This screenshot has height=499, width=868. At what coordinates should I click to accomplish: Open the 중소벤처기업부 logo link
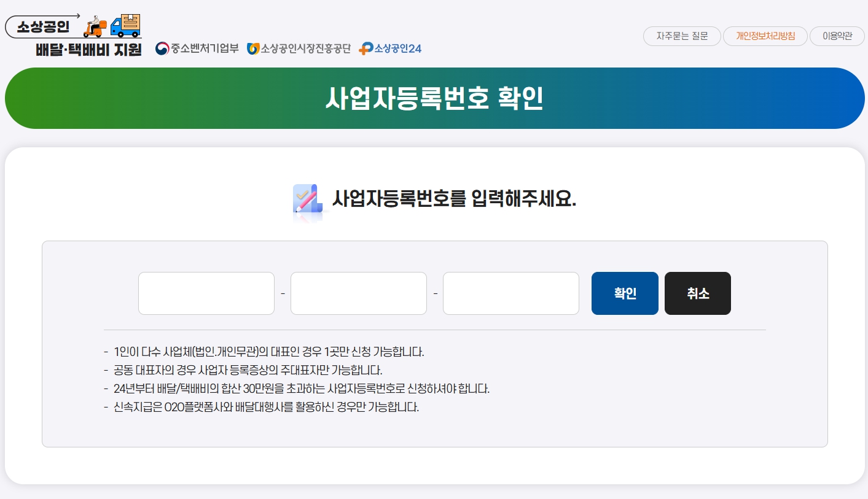197,48
